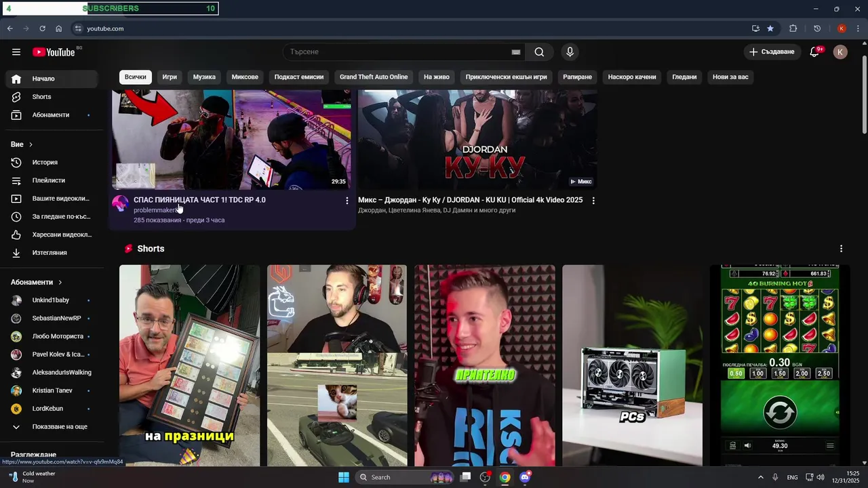Open Chrome from the taskbar
The image size is (868, 488).
(x=505, y=477)
